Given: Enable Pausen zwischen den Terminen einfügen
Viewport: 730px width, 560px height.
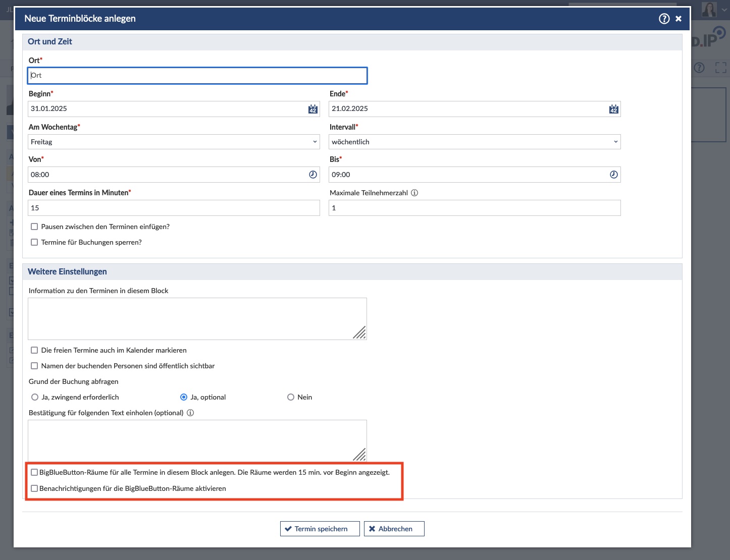Looking at the screenshot, I should (34, 227).
